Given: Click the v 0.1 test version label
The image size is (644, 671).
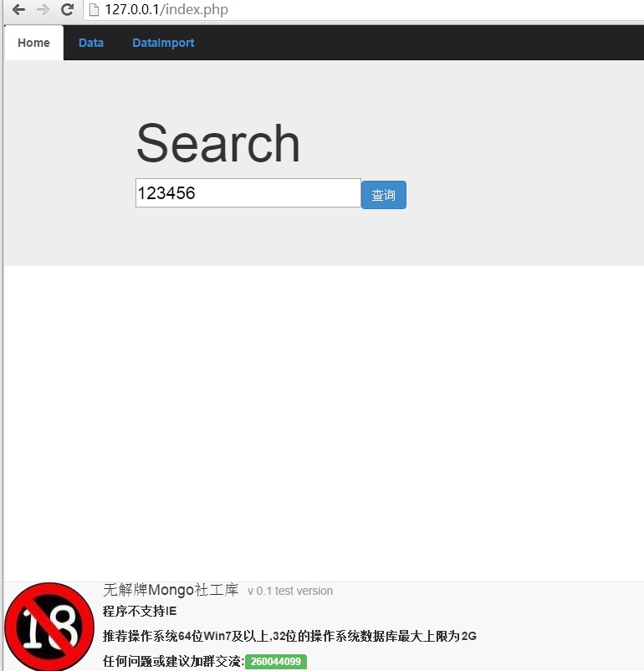Looking at the screenshot, I should pos(290,592).
